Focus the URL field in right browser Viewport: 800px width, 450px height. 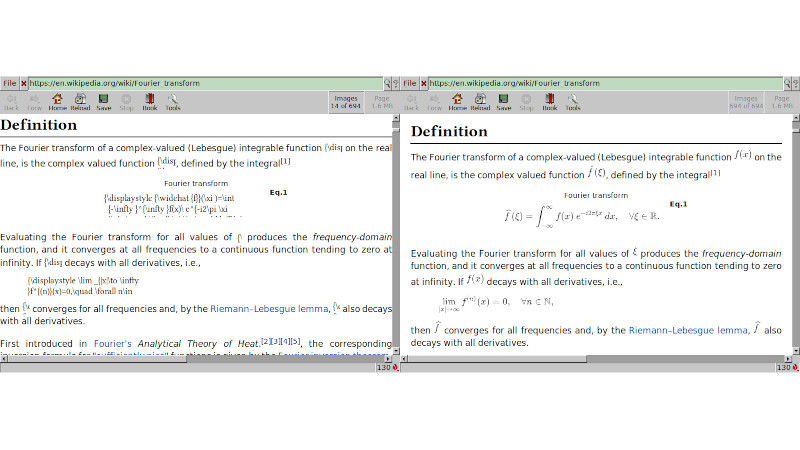pyautogui.click(x=600, y=83)
